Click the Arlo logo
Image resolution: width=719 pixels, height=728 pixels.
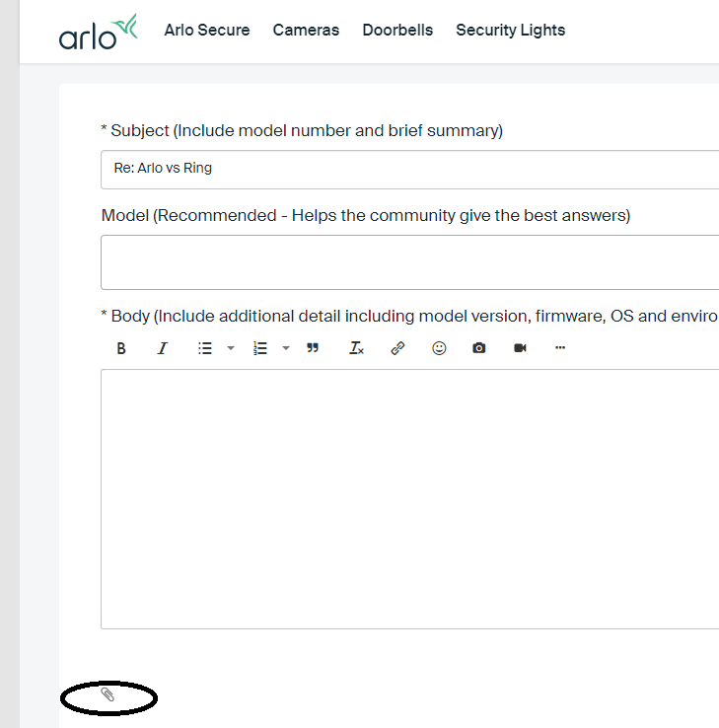click(98, 32)
